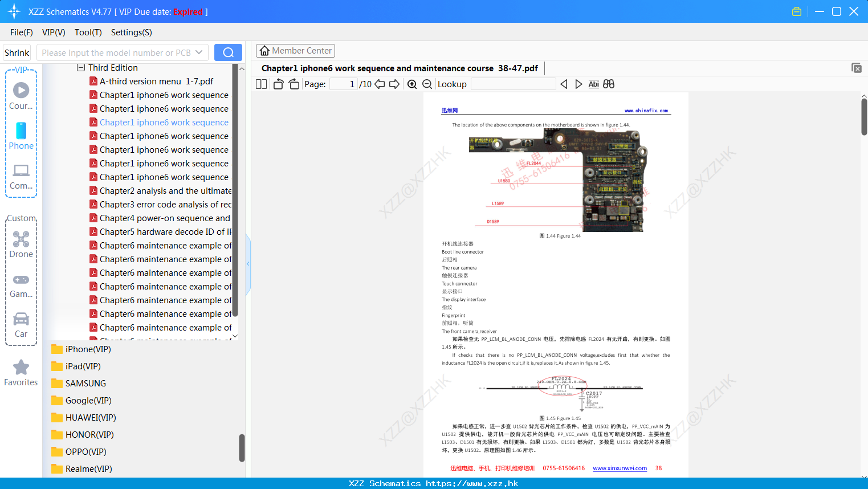868x489 pixels.
Task: Open the Game console category icon
Action: click(21, 280)
